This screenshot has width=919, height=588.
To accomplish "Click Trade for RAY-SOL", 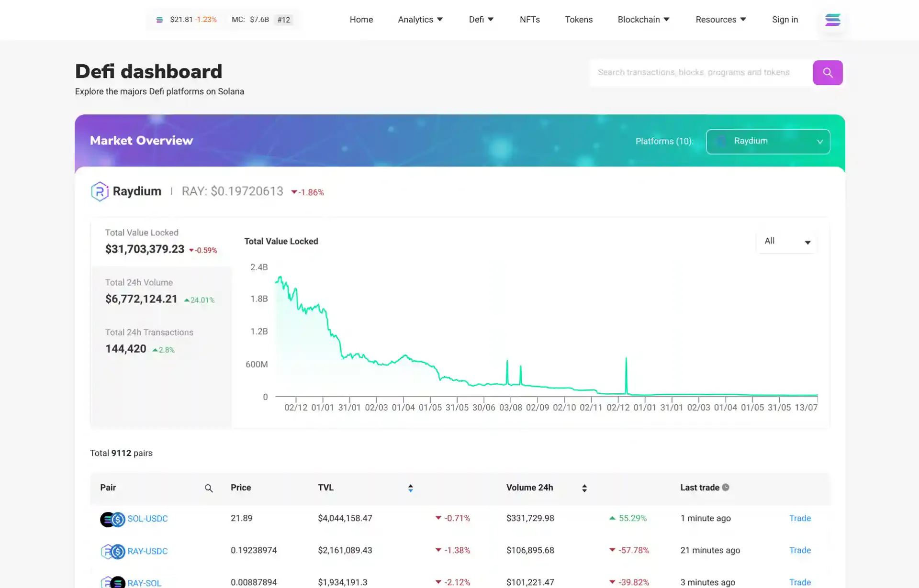I will point(800,582).
